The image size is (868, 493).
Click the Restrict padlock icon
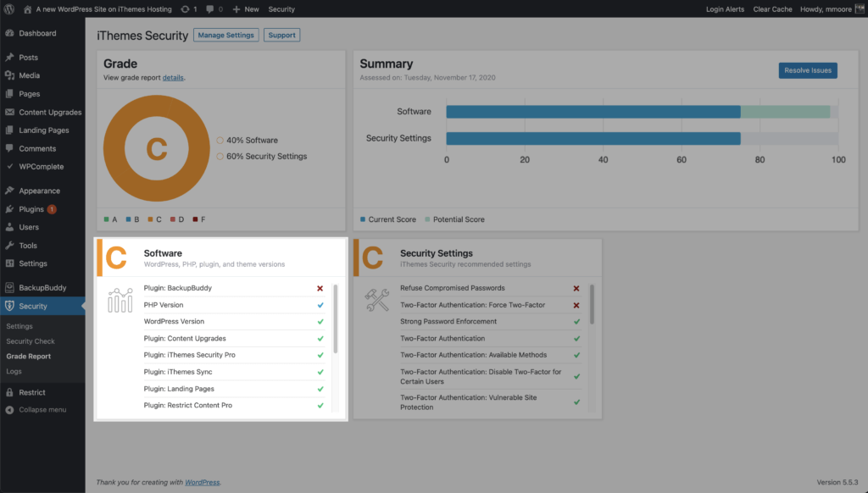click(9, 392)
